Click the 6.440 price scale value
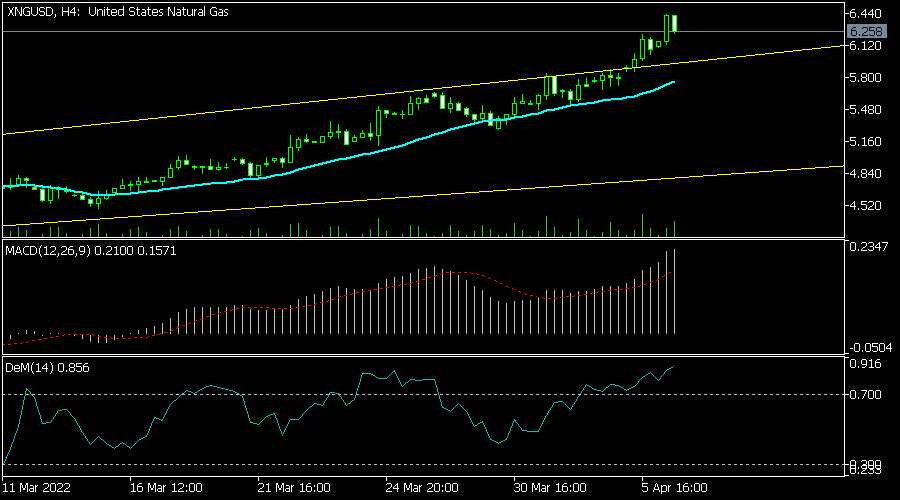The width and height of the screenshot is (900, 500). click(865, 13)
